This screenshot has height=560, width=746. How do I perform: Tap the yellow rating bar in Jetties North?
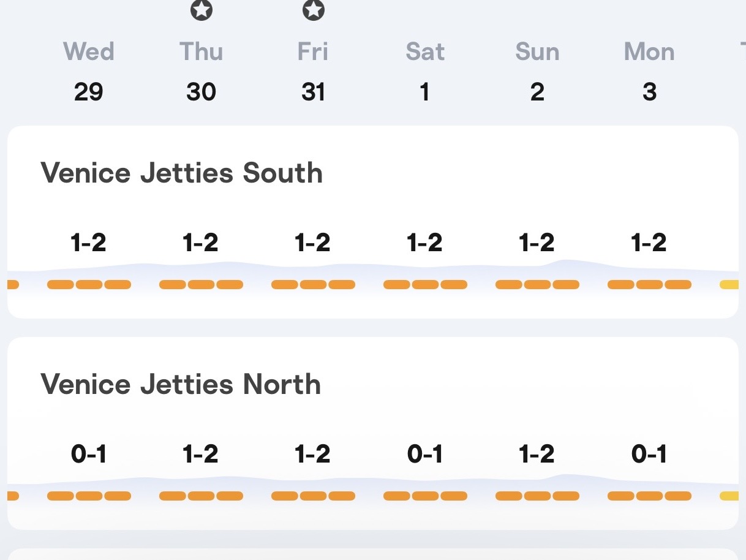[729, 496]
